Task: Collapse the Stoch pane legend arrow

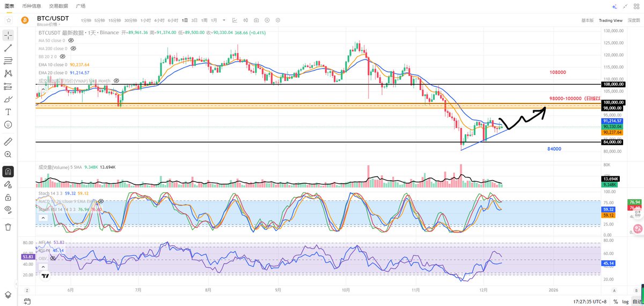Action: point(42,218)
